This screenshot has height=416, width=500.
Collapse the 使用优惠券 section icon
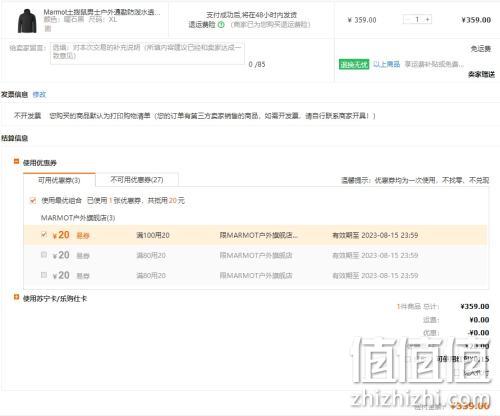tap(16, 162)
